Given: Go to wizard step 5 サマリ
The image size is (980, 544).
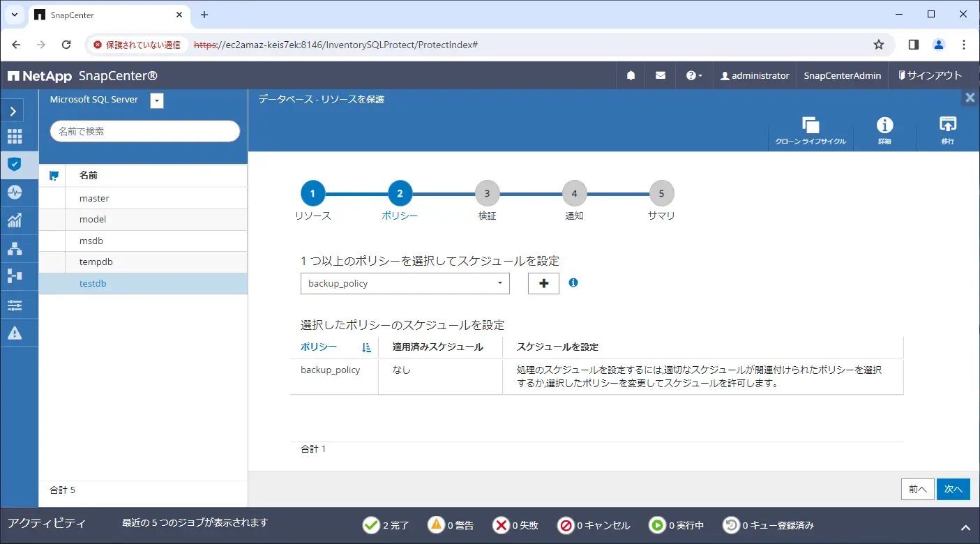Looking at the screenshot, I should tap(661, 194).
